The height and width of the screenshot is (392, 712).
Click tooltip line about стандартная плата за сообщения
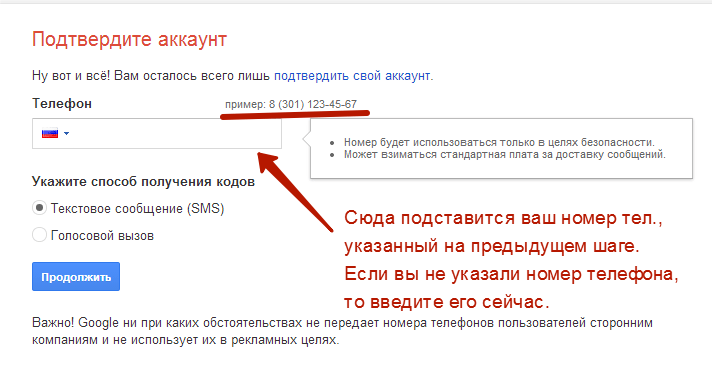click(x=504, y=154)
